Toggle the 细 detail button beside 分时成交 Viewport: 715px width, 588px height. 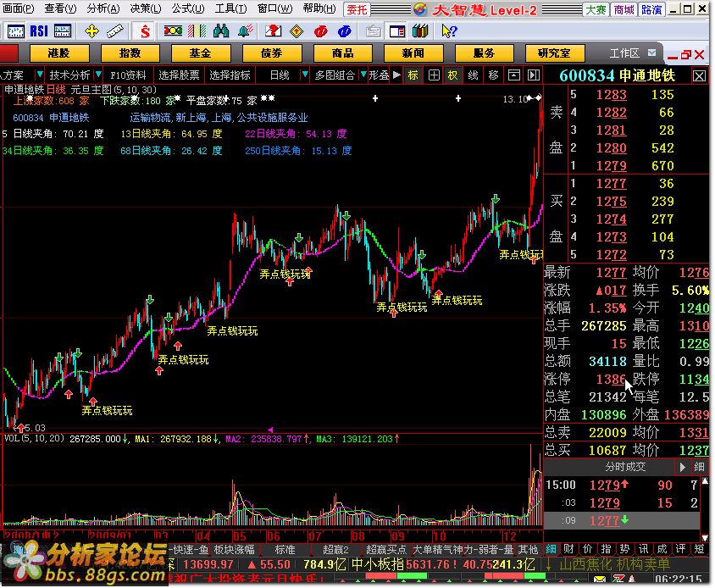pyautogui.click(x=699, y=467)
